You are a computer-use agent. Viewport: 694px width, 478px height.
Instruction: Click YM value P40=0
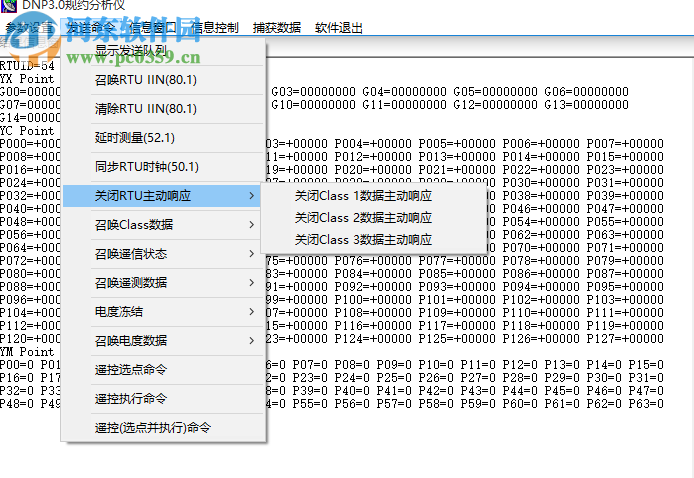click(x=352, y=391)
